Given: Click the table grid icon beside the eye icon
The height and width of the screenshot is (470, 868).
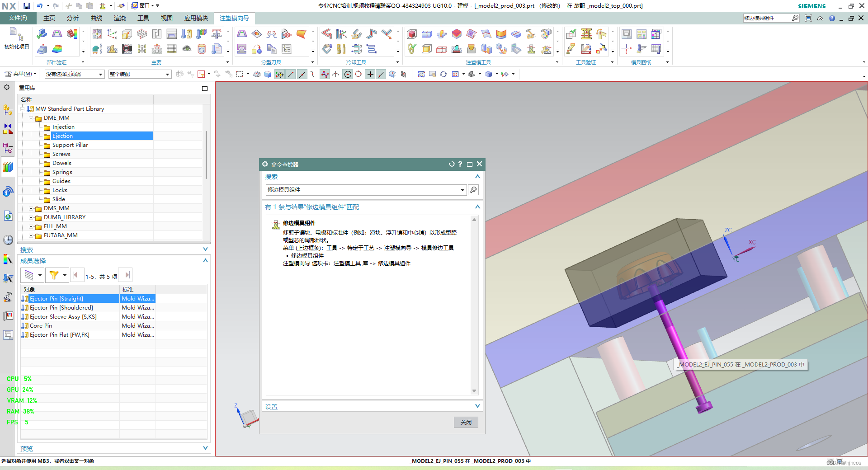Looking at the screenshot, I should (172, 49).
